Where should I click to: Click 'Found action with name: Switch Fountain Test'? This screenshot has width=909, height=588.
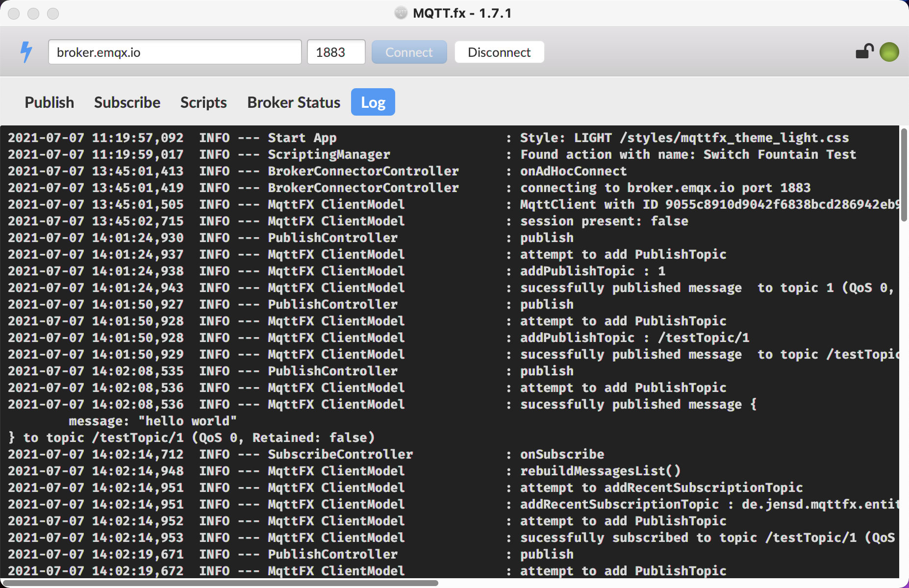pos(688,154)
